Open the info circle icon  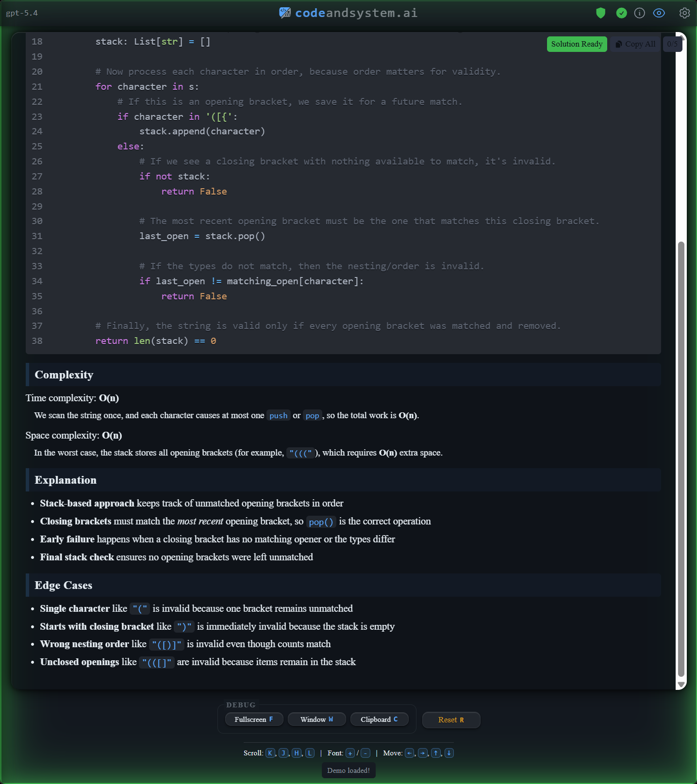[x=640, y=13]
